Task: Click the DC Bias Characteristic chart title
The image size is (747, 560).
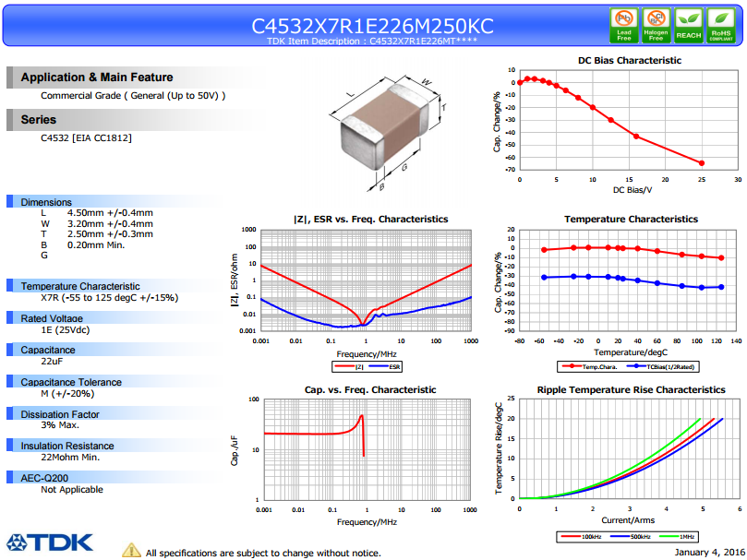Action: click(x=630, y=61)
